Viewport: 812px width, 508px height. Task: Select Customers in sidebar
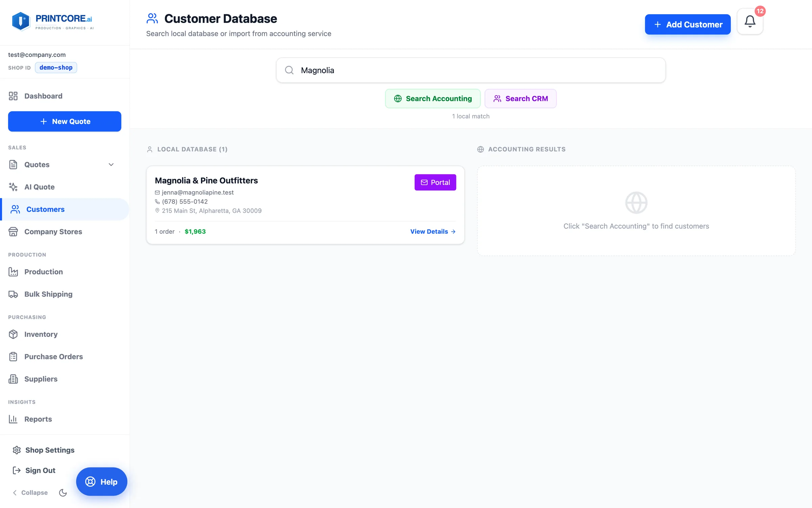coord(65,209)
